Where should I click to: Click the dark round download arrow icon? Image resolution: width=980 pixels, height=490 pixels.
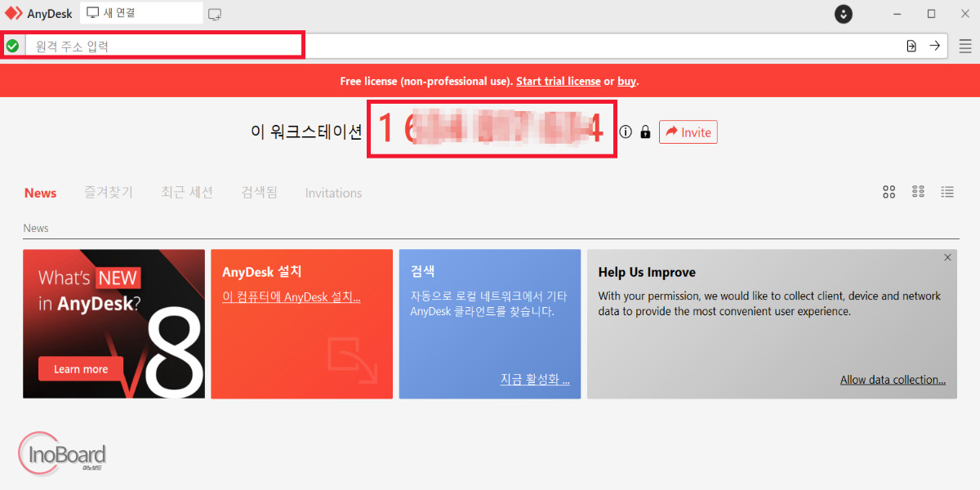(844, 14)
